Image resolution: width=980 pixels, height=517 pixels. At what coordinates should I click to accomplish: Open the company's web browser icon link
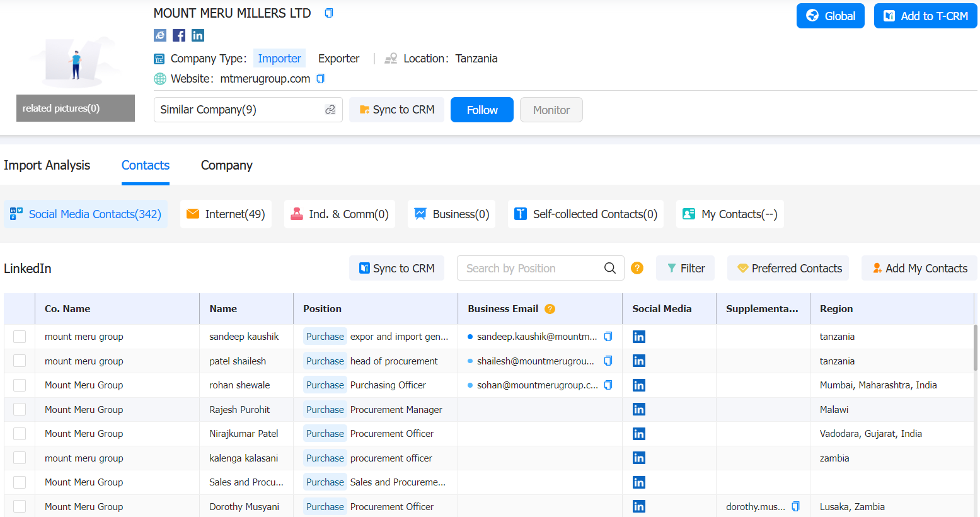160,35
